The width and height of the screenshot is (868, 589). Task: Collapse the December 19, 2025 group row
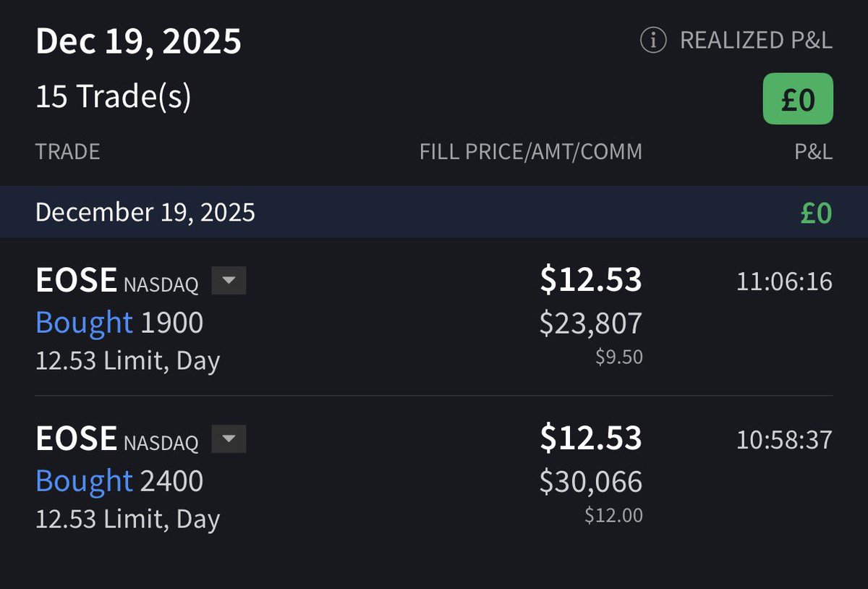[x=145, y=212]
